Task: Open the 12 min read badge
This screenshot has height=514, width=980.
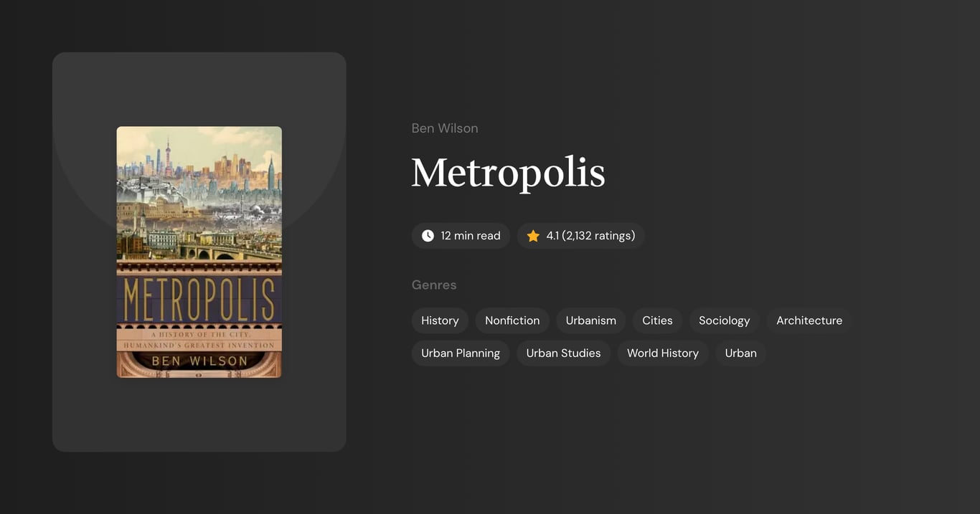Action: [x=461, y=235]
